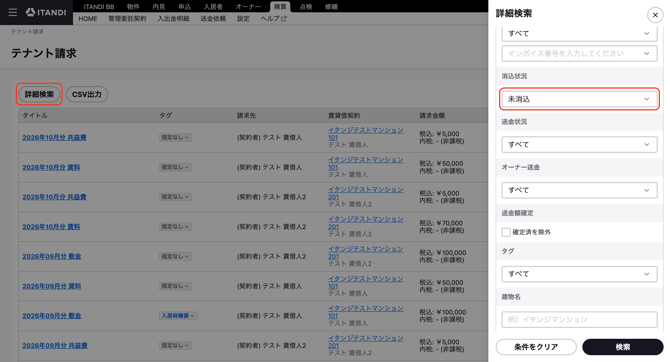The width and height of the screenshot is (670, 362).
Task: Check the 確定済を除外 checkbox
Action: coord(506,232)
